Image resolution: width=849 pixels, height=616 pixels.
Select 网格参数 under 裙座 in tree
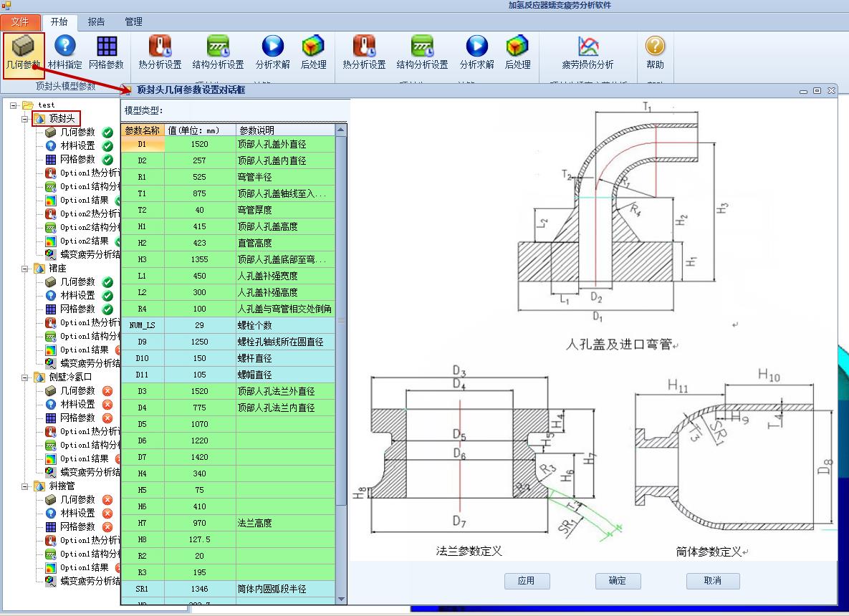point(77,309)
